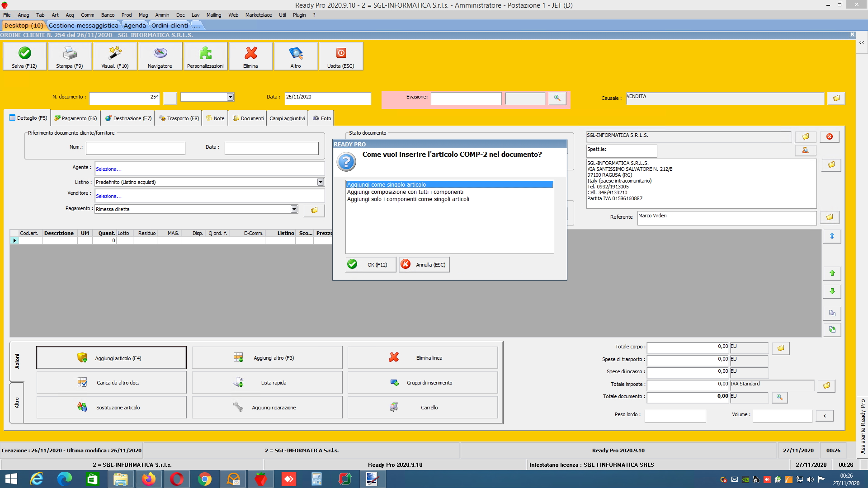Click Aggiungi articolo (F4) button
The height and width of the screenshot is (488, 868).
click(x=111, y=358)
